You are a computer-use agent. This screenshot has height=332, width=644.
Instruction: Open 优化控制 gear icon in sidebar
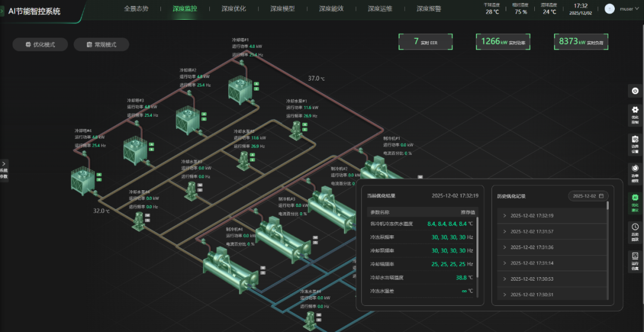[635, 112]
